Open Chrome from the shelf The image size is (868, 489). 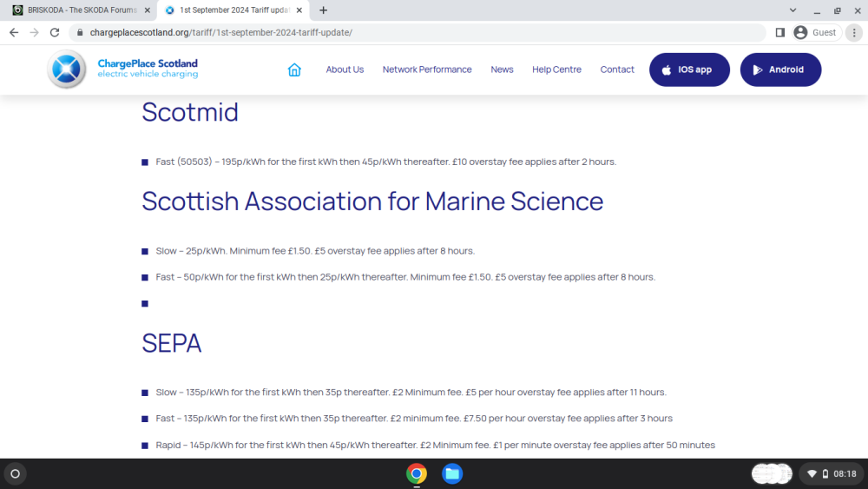[417, 474]
